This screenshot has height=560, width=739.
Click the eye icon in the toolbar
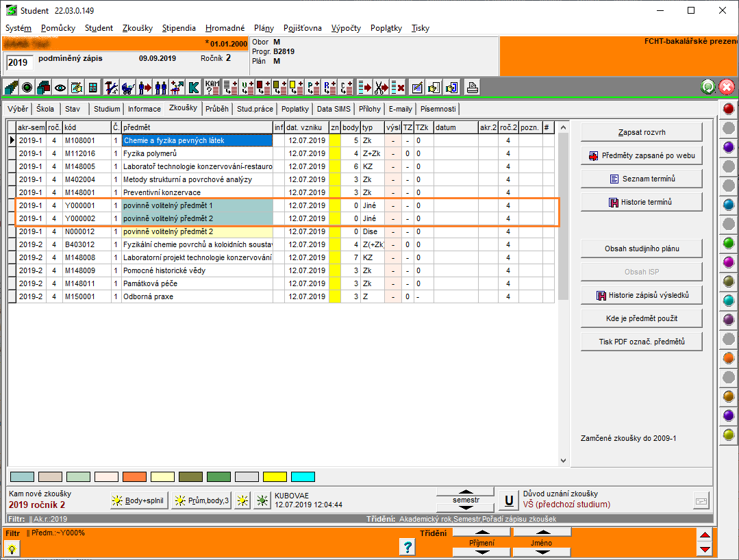60,88
